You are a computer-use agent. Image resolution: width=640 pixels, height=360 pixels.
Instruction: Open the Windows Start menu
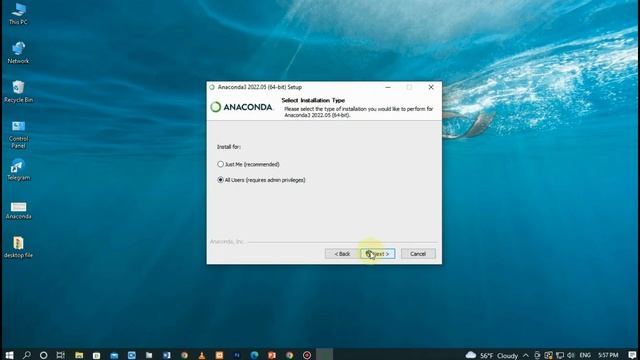tap(9, 355)
